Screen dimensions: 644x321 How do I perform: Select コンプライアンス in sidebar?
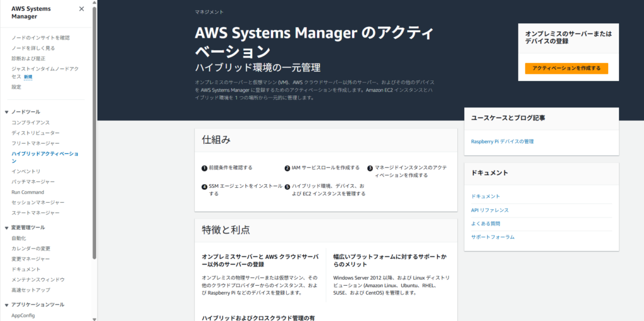(x=31, y=122)
